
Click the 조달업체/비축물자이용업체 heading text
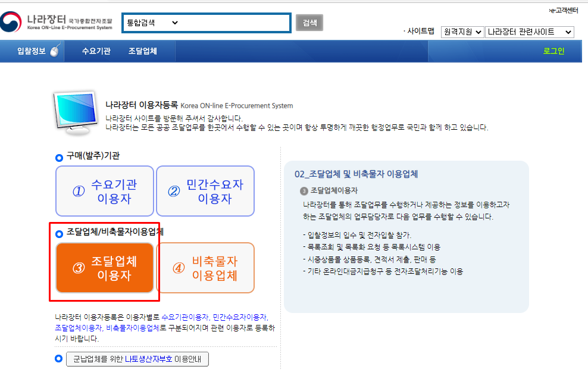coord(115,232)
